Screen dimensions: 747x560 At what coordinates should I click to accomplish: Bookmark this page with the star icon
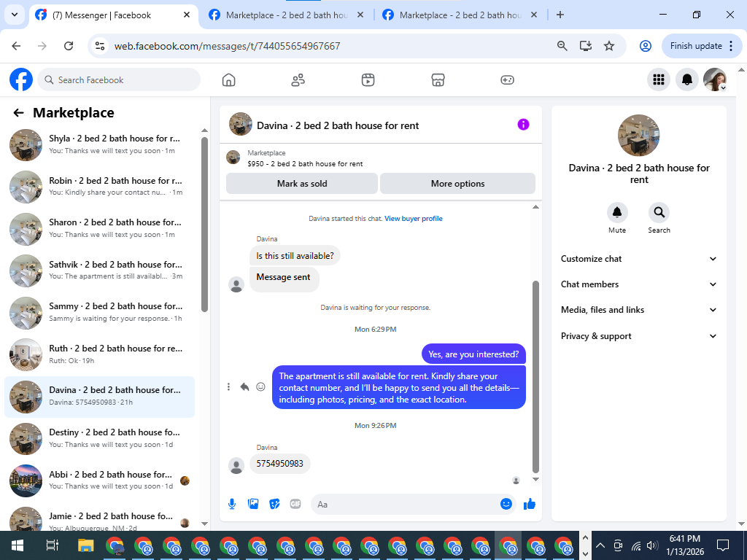point(609,46)
